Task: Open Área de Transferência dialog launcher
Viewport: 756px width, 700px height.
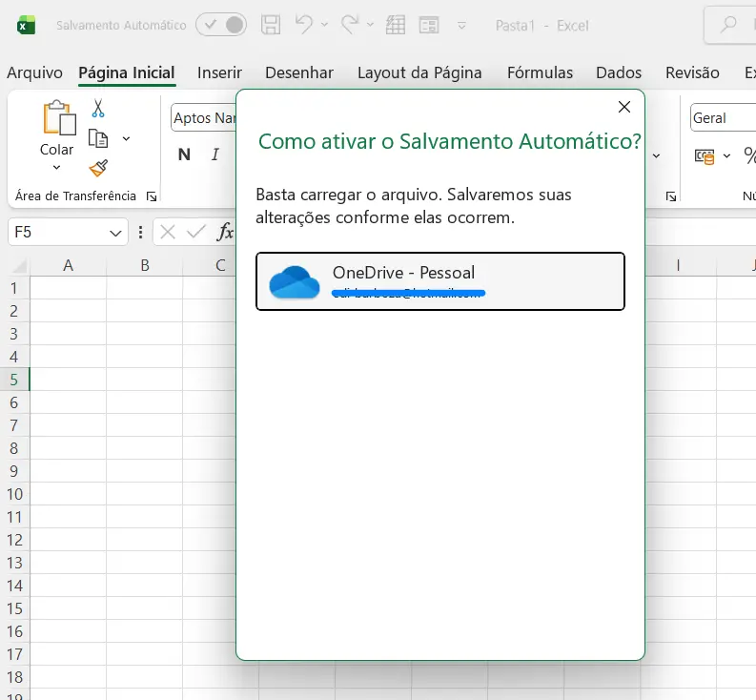Action: click(x=152, y=196)
